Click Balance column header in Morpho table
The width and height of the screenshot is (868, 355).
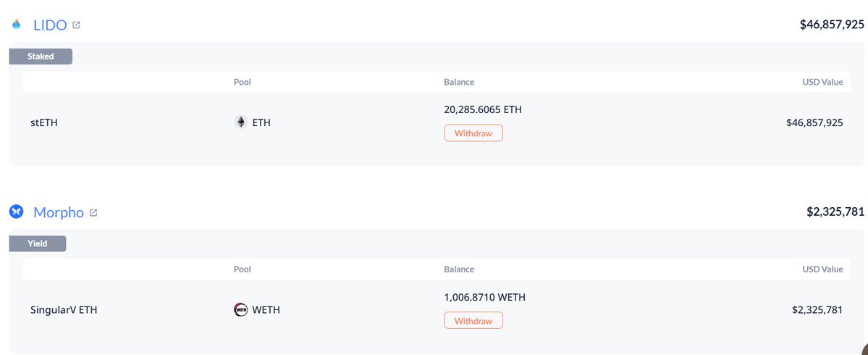[459, 270]
